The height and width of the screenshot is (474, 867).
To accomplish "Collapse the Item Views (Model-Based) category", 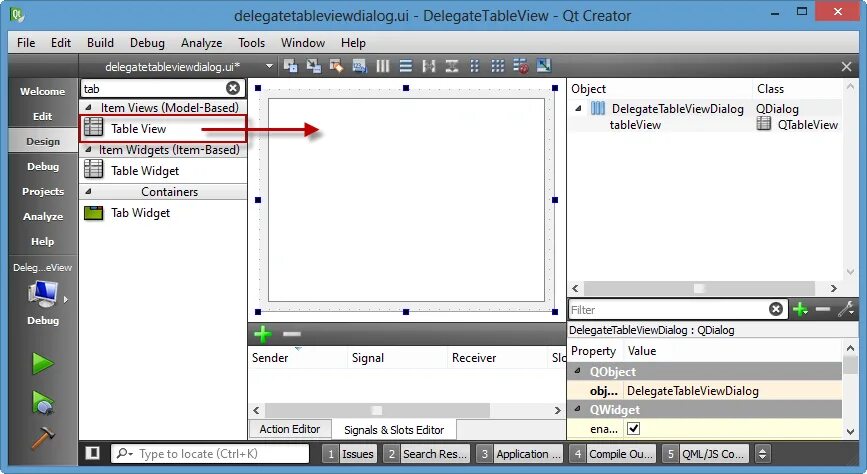I will point(88,107).
